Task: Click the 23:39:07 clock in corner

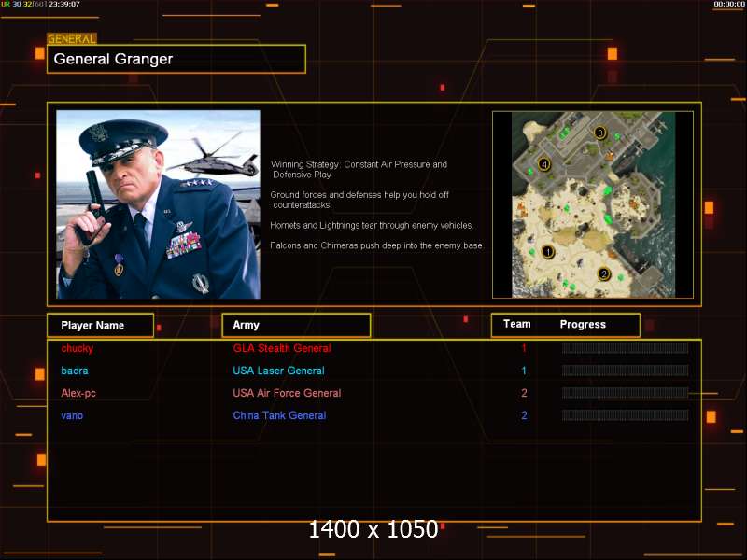Action: [64, 4]
